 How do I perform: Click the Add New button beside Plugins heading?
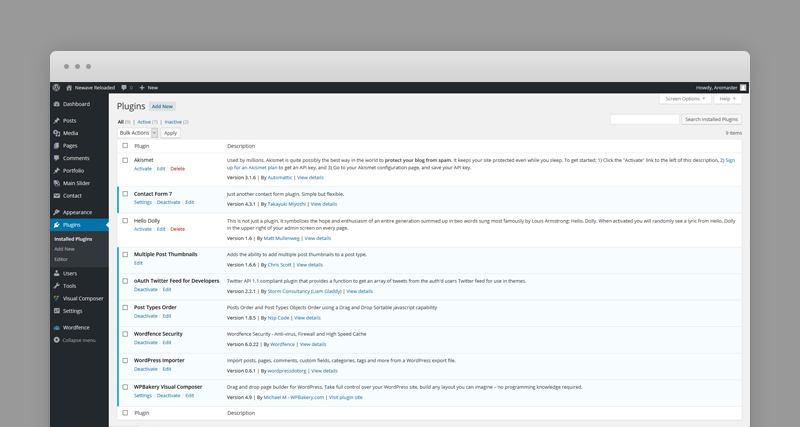click(162, 107)
